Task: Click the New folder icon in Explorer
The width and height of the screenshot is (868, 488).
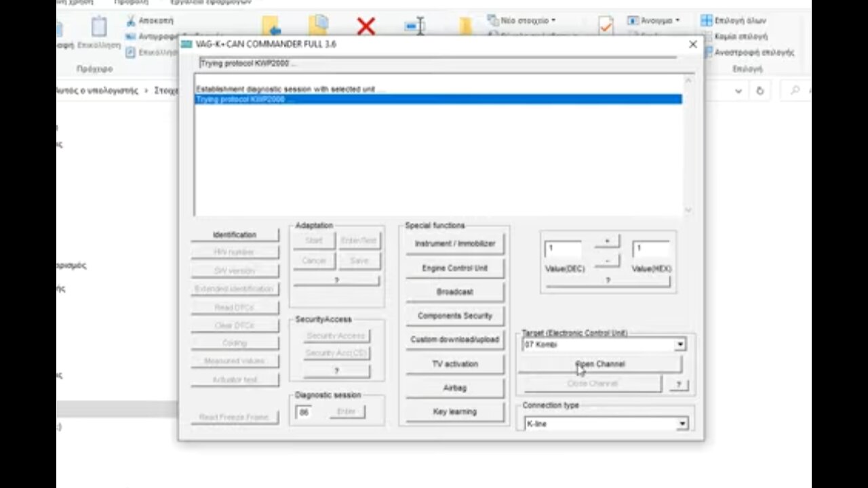Action: 465,26
